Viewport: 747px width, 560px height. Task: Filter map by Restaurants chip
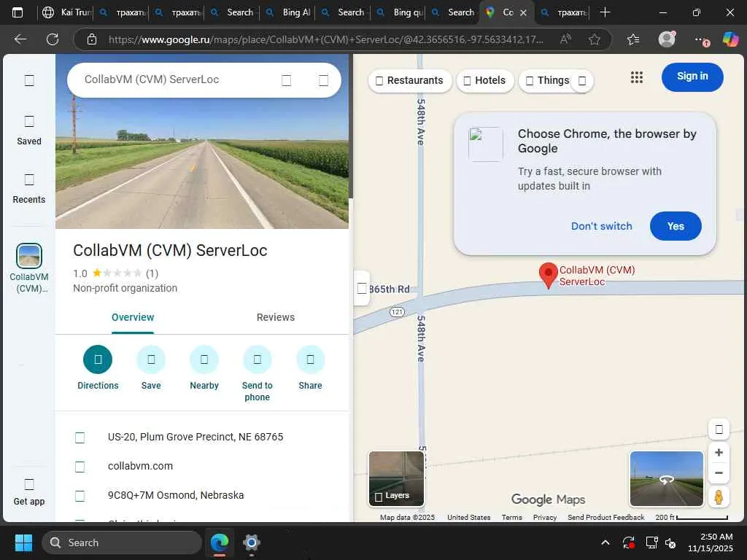point(410,80)
